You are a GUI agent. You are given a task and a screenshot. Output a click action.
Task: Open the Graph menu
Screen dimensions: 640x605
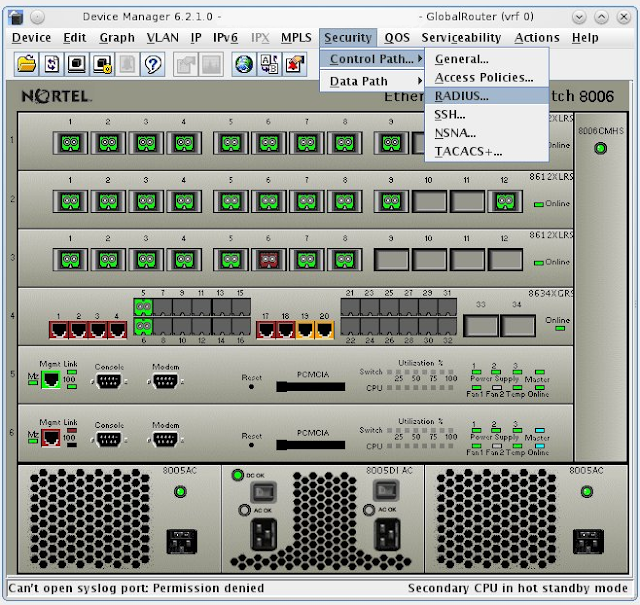coord(117,38)
